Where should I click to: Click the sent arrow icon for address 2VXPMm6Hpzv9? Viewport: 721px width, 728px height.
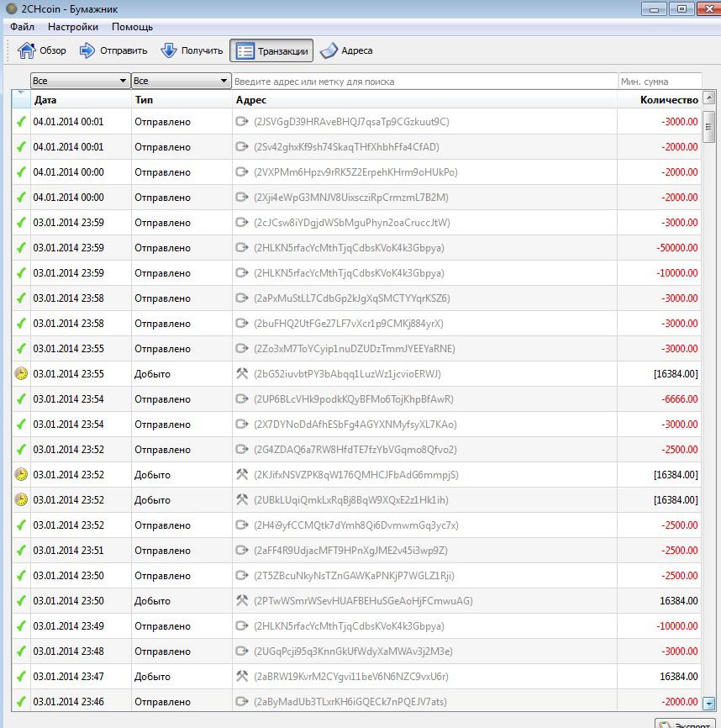pos(242,171)
